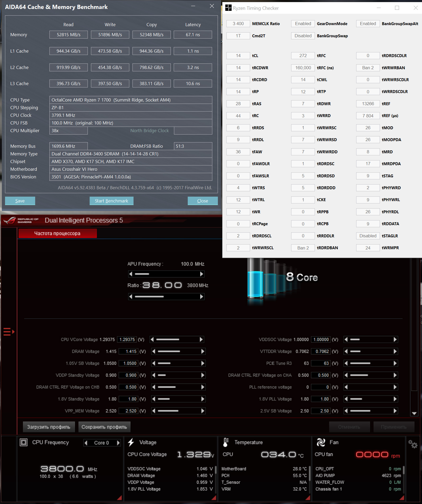Decrease APU Frequency with left arrow
Image resolution: width=422 pixels, height=504 pixels.
tap(131, 274)
